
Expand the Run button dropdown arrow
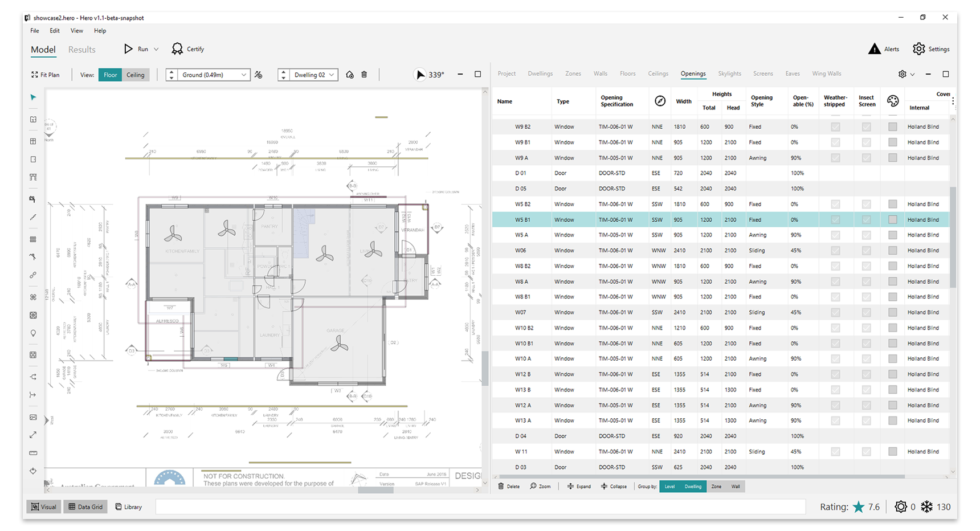(x=156, y=49)
